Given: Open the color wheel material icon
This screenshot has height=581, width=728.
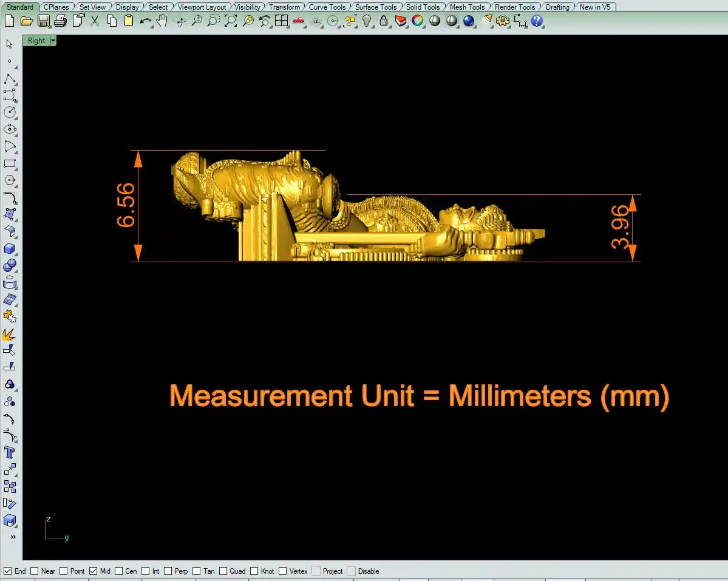Looking at the screenshot, I should (418, 21).
